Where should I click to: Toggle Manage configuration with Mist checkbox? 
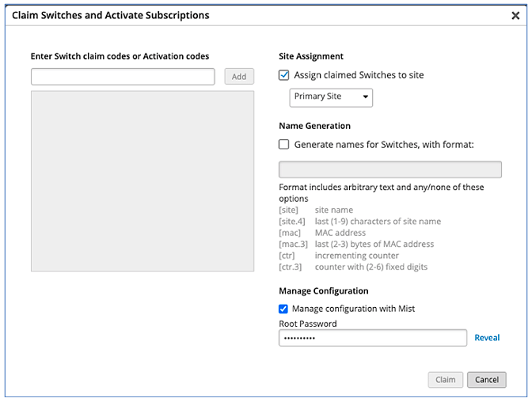283,309
